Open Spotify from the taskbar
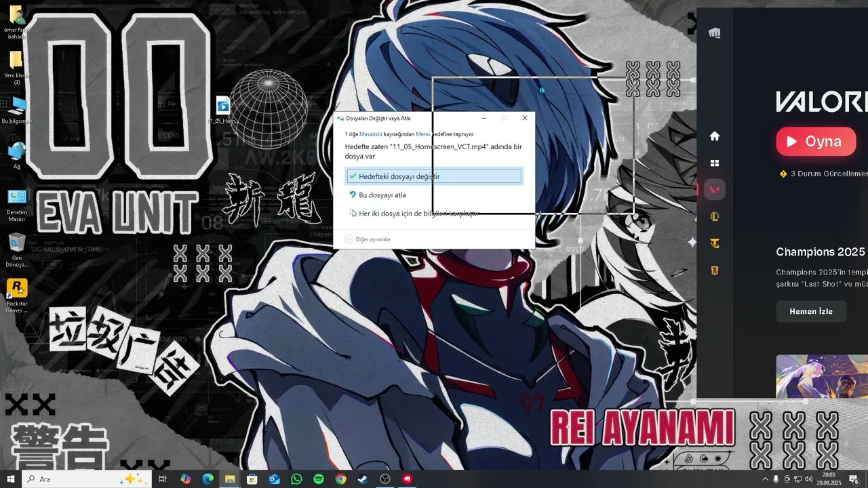The height and width of the screenshot is (488, 868). (319, 479)
